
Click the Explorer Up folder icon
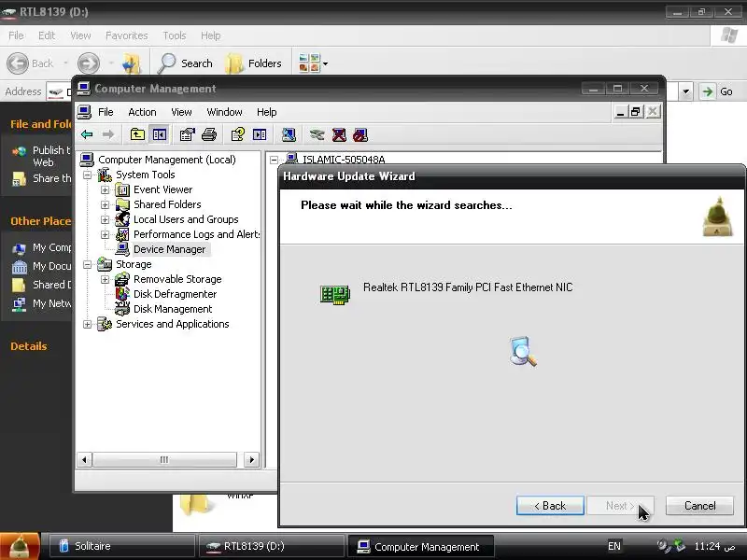[132, 63]
